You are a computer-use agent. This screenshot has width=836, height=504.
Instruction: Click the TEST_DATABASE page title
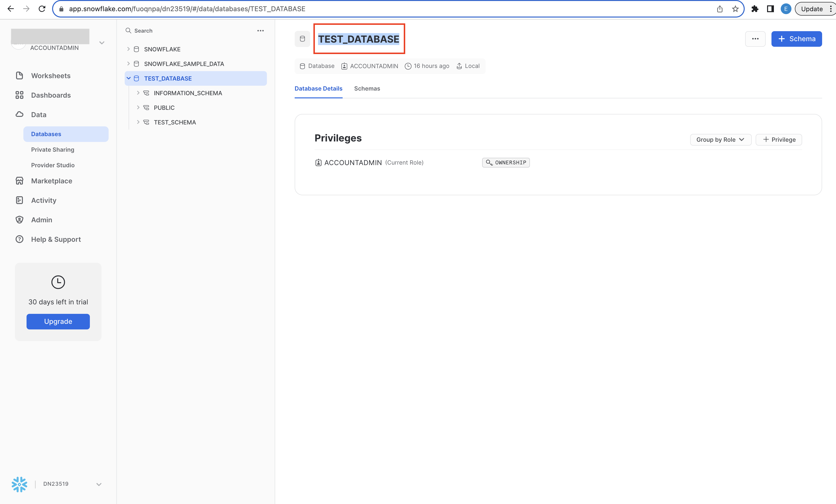(x=359, y=39)
